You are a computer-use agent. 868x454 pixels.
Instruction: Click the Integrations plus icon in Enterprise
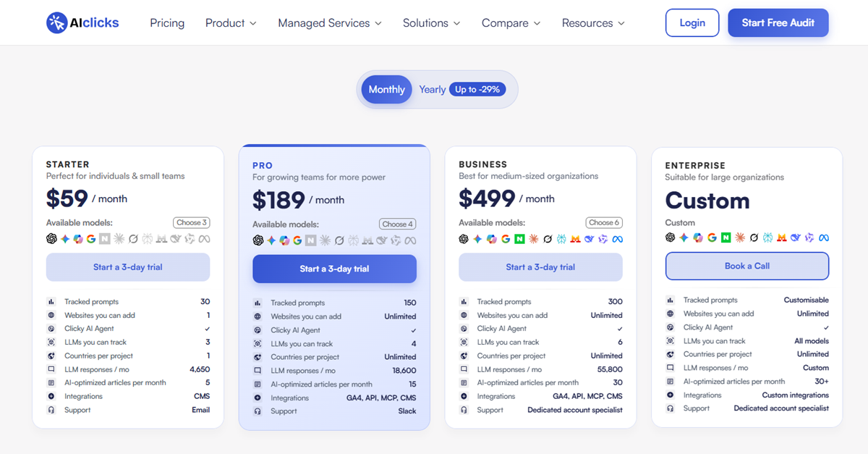(670, 395)
